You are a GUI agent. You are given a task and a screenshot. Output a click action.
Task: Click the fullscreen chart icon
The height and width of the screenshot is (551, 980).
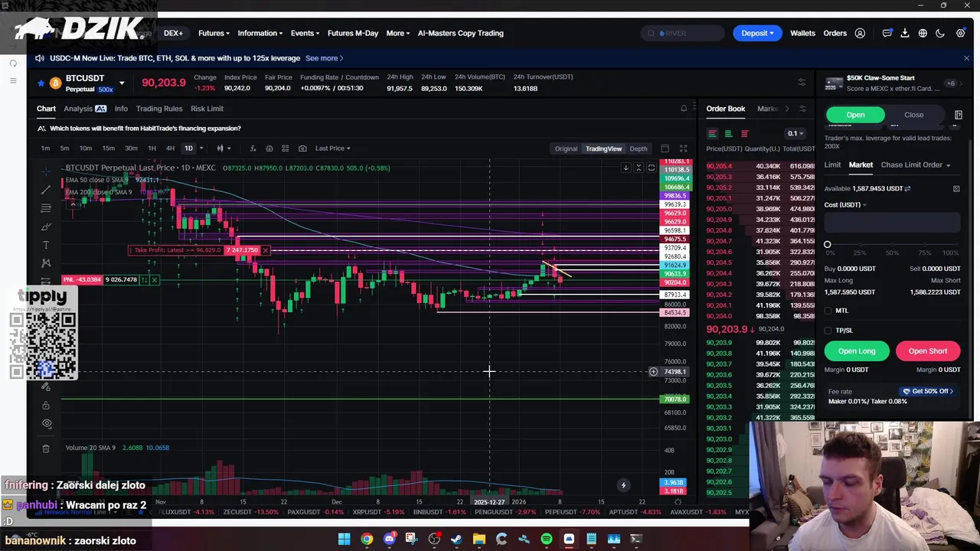pyautogui.click(x=683, y=148)
